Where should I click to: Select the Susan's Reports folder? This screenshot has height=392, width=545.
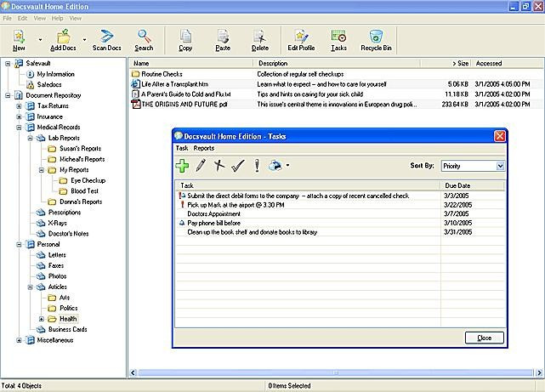coord(80,149)
